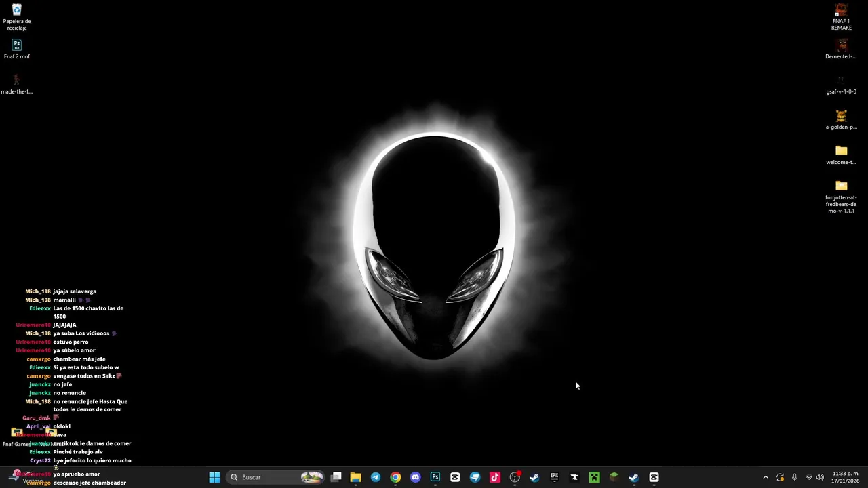Select the made-the-f... desktop shortcut
Image resolution: width=868 pixels, height=488 pixels.
click(17, 84)
